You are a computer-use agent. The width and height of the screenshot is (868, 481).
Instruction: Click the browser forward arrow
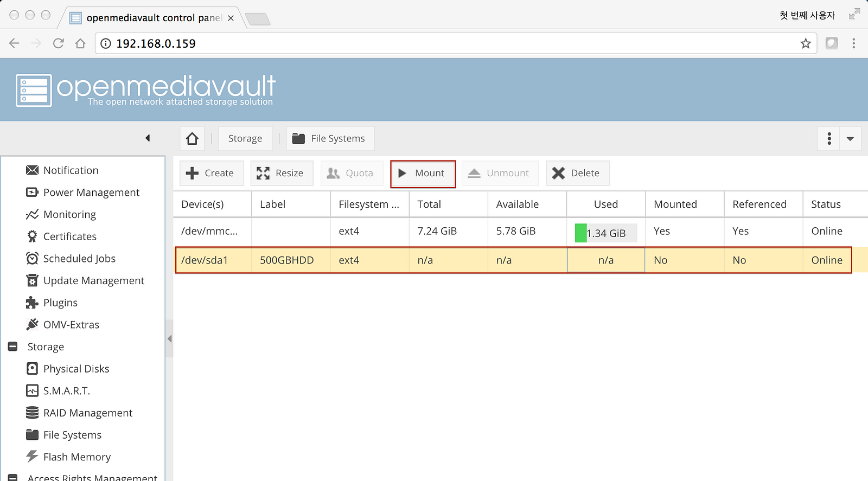36,43
